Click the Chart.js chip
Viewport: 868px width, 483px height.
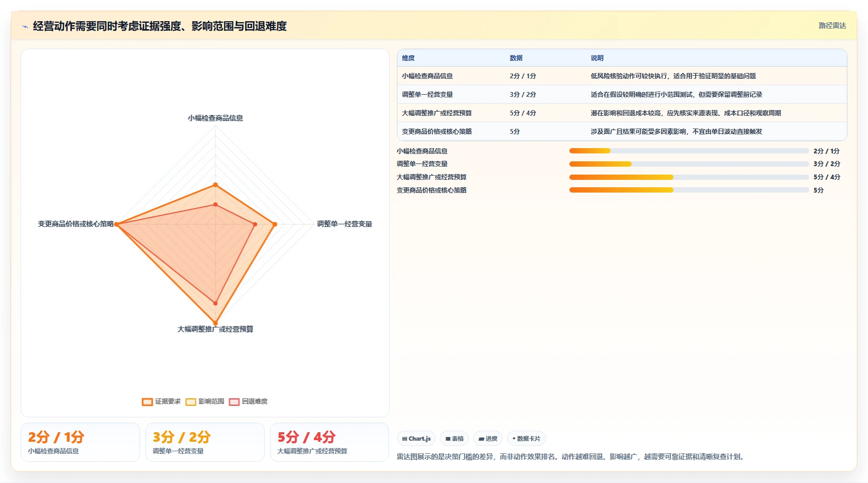pos(416,439)
